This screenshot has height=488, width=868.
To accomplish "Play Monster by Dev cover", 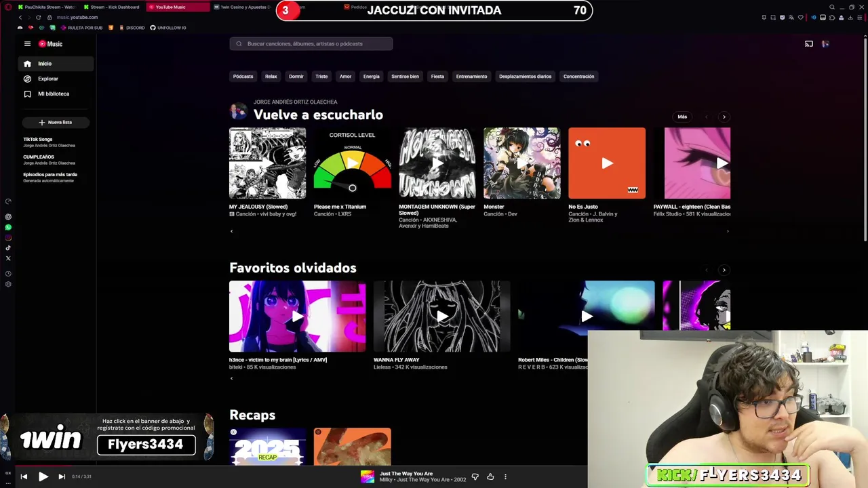I will [521, 163].
